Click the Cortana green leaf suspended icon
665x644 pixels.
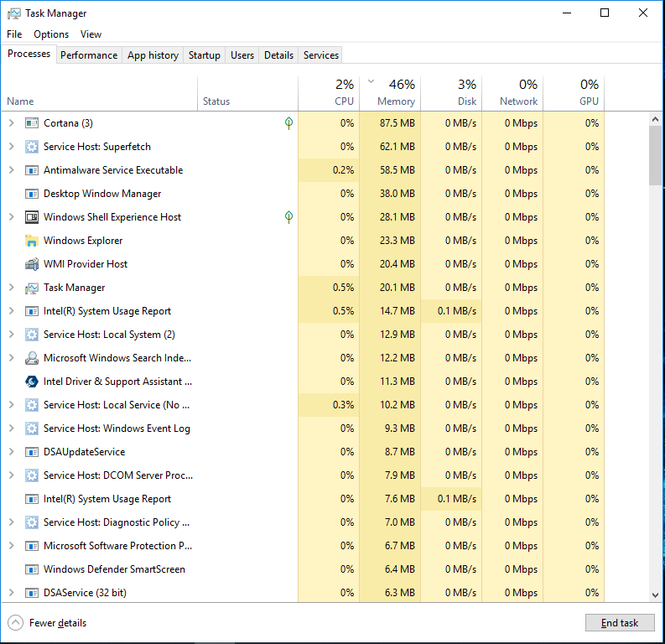[x=288, y=123]
